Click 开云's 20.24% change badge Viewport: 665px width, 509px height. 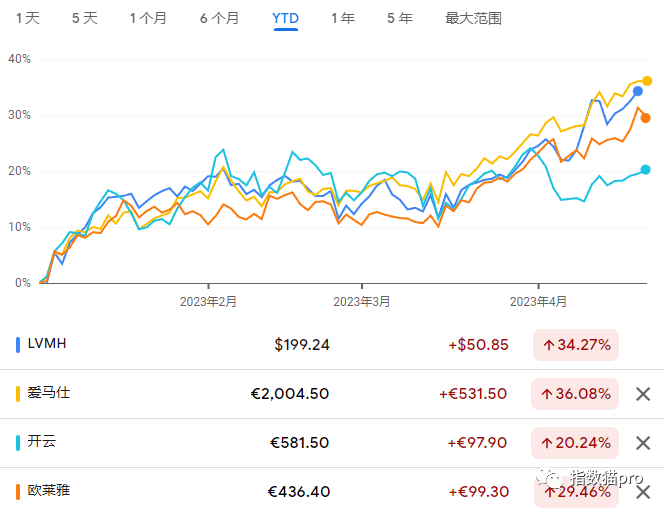pos(575,443)
